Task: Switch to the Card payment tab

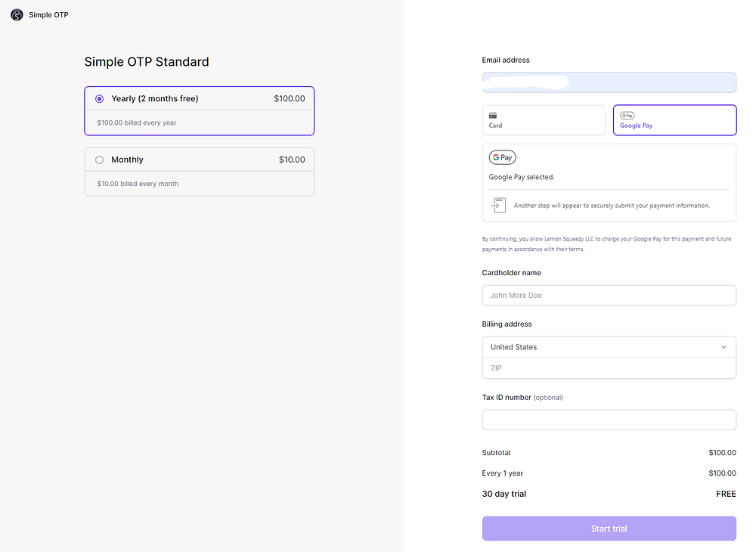Action: pyautogui.click(x=543, y=120)
